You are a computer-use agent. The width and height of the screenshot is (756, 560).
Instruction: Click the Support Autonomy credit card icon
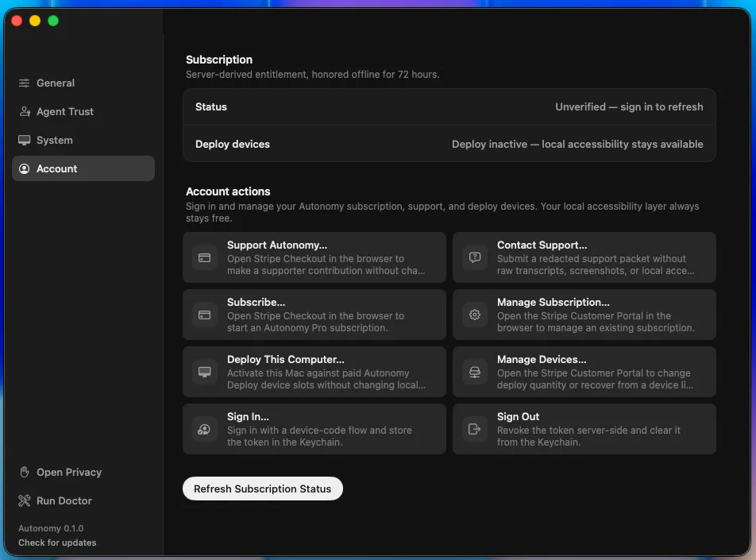tap(204, 257)
